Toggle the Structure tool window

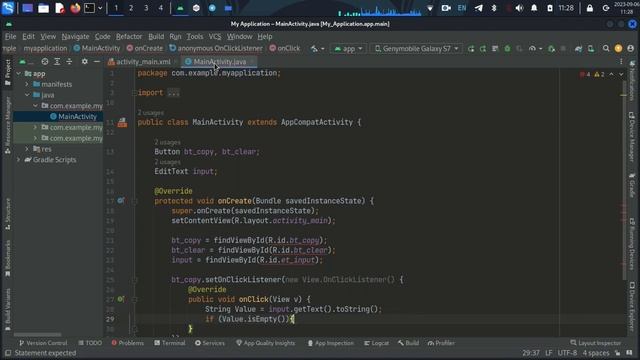(x=7, y=214)
